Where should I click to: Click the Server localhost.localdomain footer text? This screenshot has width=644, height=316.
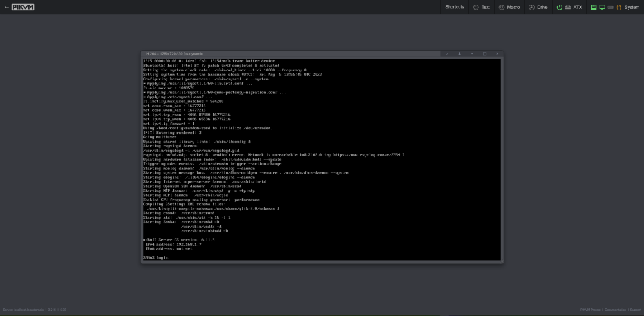click(x=23, y=310)
